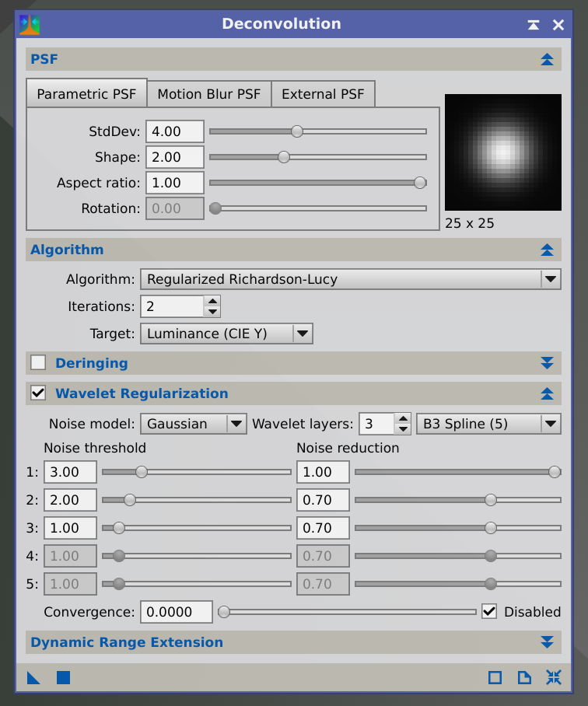
Task: Click the layer 1 Noise reduction slider
Action: click(x=555, y=472)
